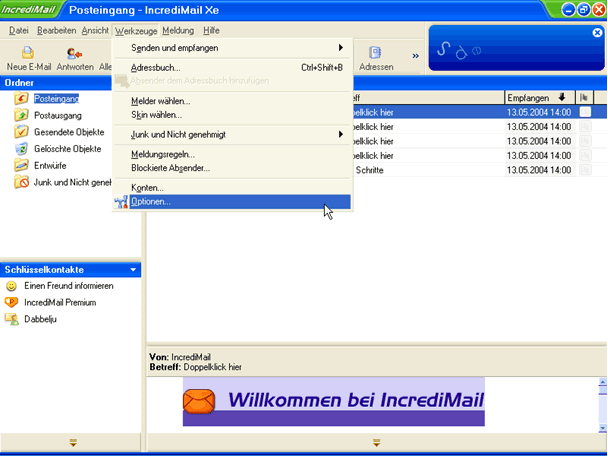Open the Adressen toolbar icon

[x=375, y=52]
